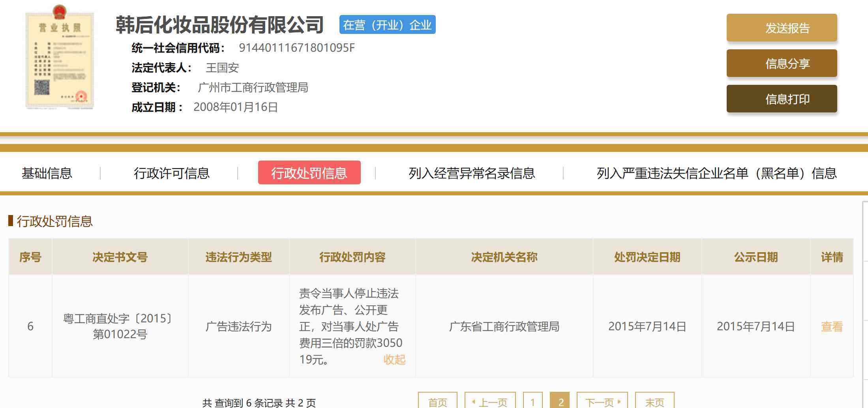Image resolution: width=868 pixels, height=408 pixels.
Task: Click the 决定书文号 column header
Action: tap(120, 257)
